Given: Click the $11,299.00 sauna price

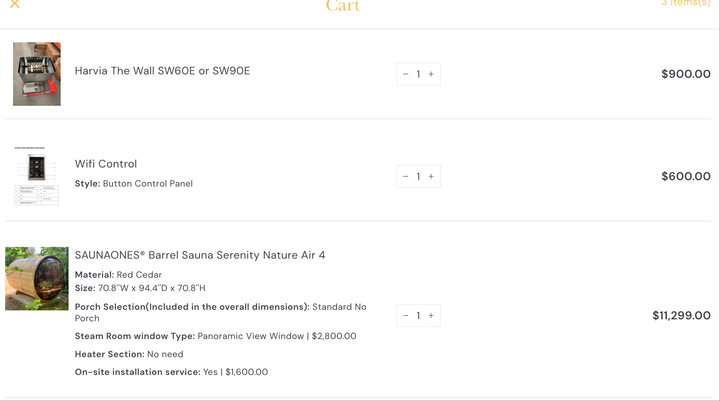Looking at the screenshot, I should click(x=681, y=316).
